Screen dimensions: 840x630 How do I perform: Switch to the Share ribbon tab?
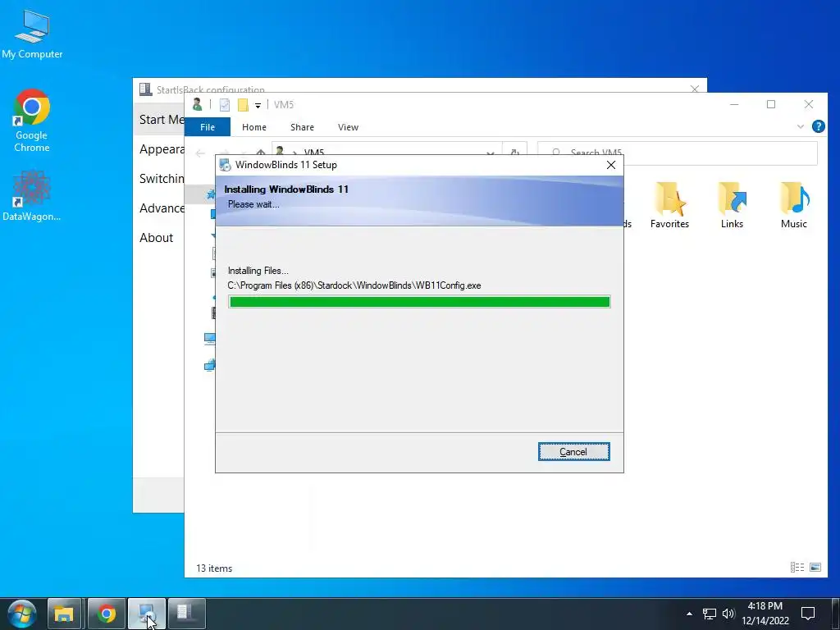tap(302, 127)
